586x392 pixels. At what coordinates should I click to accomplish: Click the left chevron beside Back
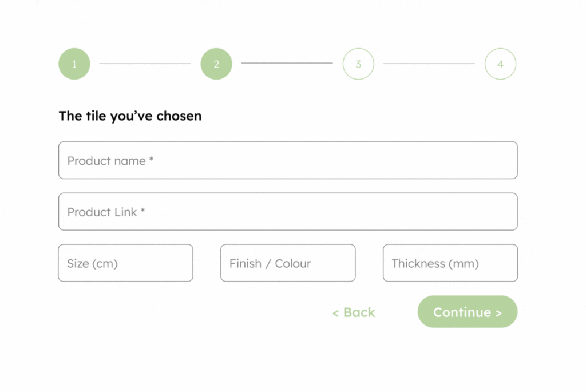pos(335,313)
